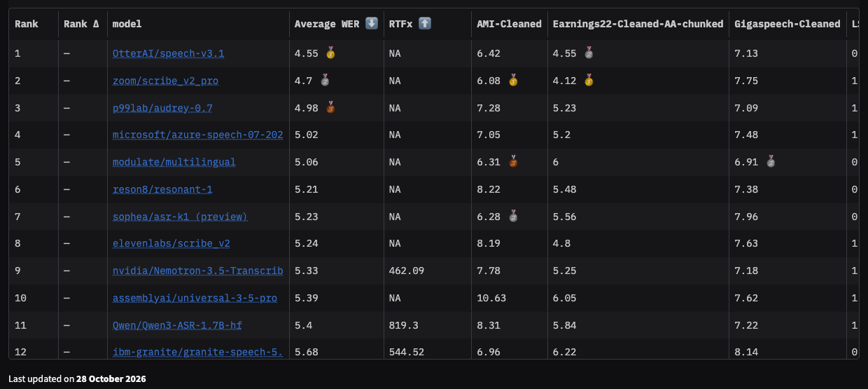Click the silver medal next to Gigaspeech 6.91

click(771, 162)
